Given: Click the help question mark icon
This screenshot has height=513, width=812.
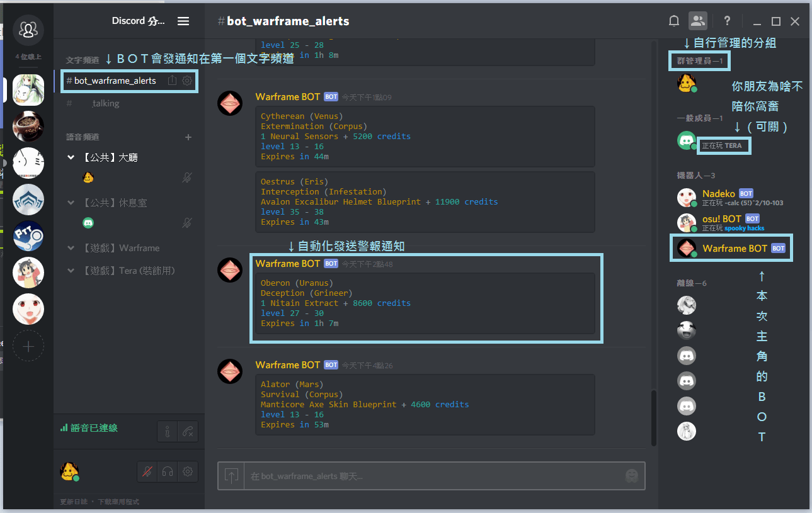Looking at the screenshot, I should tap(727, 21).
